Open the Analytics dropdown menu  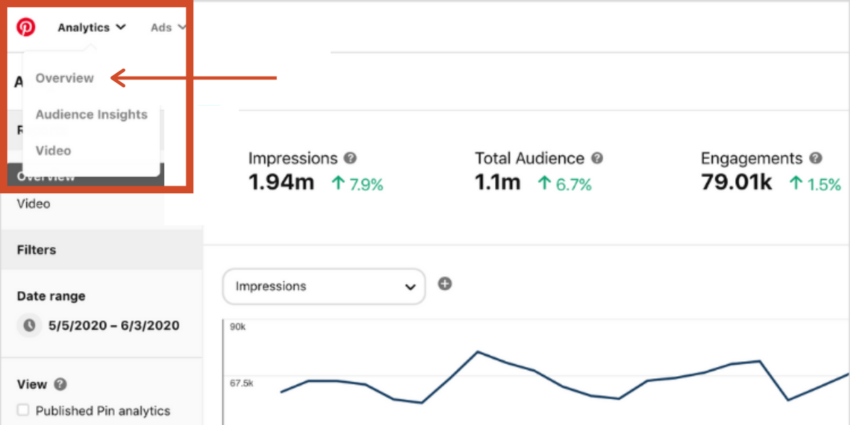tap(91, 27)
